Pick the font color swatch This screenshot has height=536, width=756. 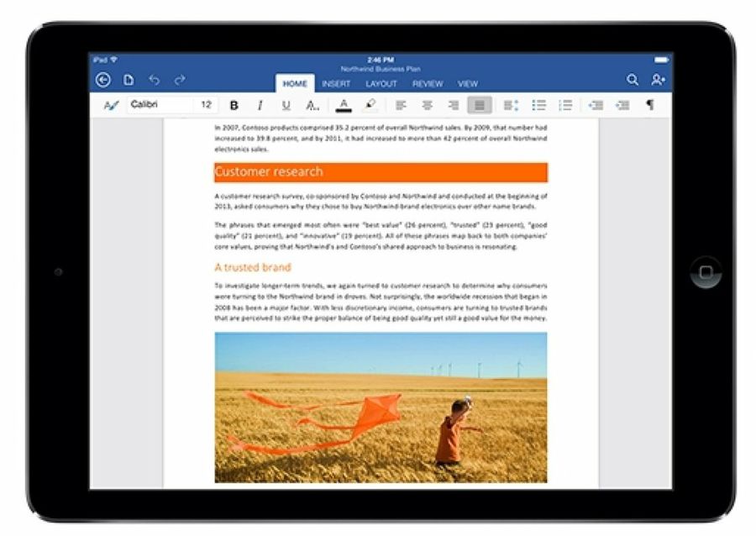click(343, 106)
